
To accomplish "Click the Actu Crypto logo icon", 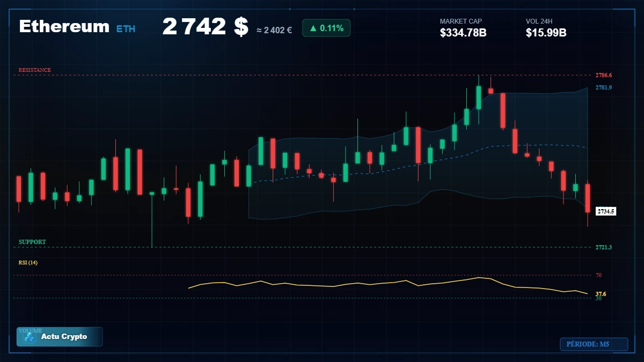I will pyautogui.click(x=30, y=337).
